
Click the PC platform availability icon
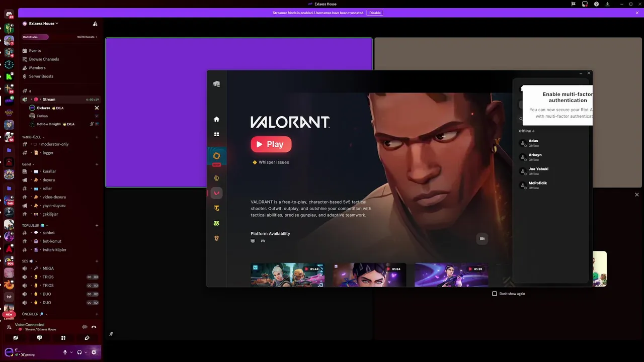tap(253, 241)
